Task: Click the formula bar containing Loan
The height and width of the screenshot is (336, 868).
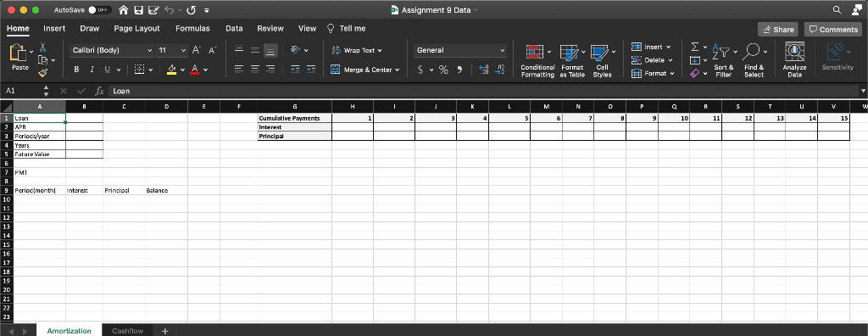Action: 484,91
